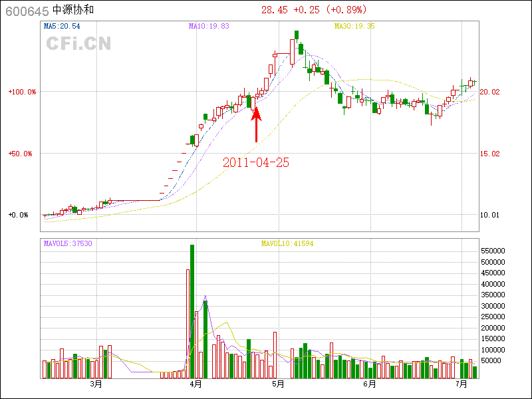Image resolution: width=532 pixels, height=399 pixels.
Task: Click the MAVOL5:37530 volume label
Action: pyautogui.click(x=68, y=244)
